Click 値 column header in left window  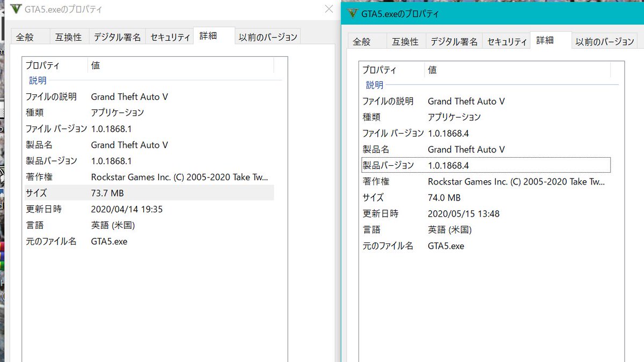181,65
